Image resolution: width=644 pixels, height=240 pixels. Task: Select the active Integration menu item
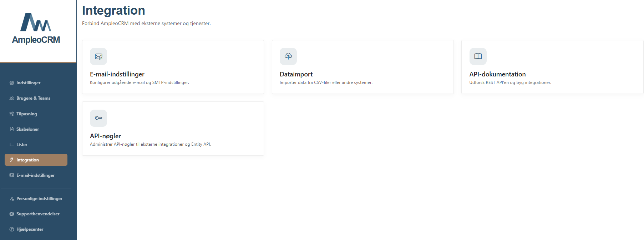[36, 160]
